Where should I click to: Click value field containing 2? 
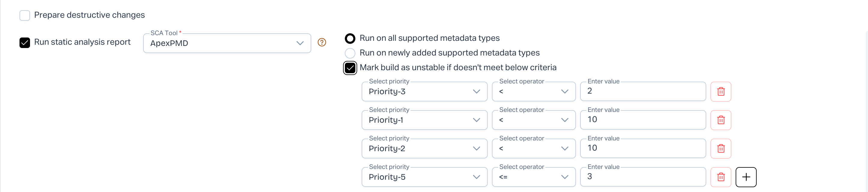pos(643,91)
